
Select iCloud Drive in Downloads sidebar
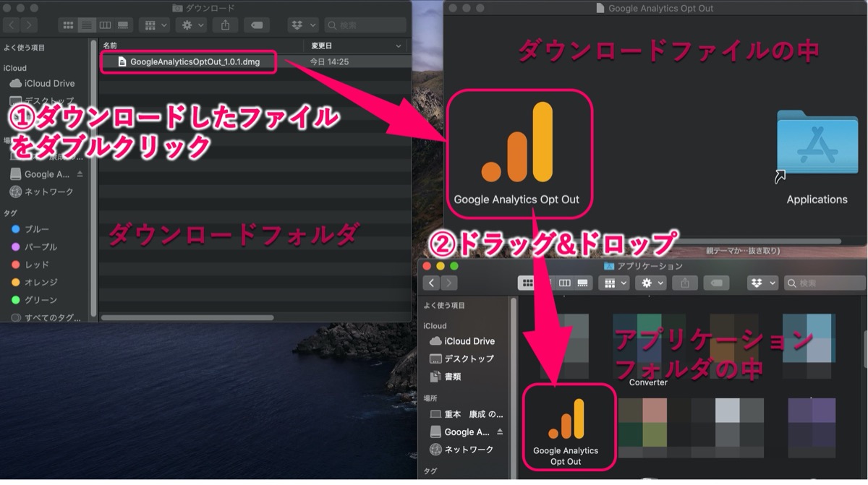click(x=43, y=83)
